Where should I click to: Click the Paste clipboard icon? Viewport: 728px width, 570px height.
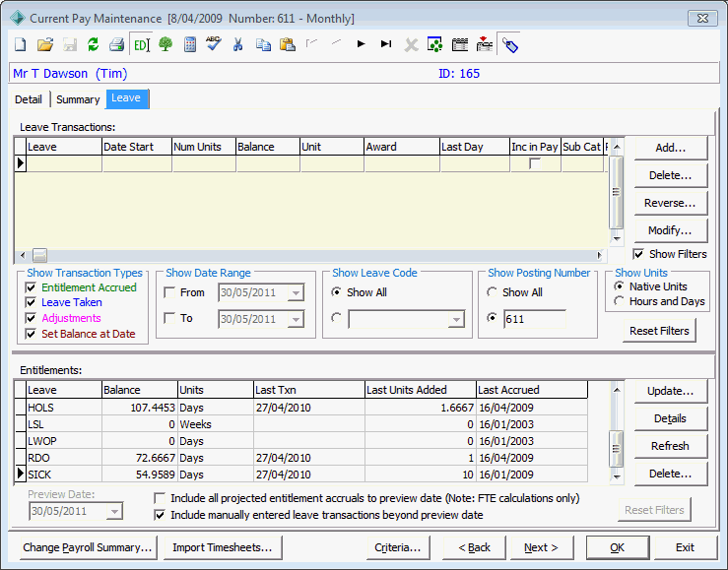tap(288, 45)
